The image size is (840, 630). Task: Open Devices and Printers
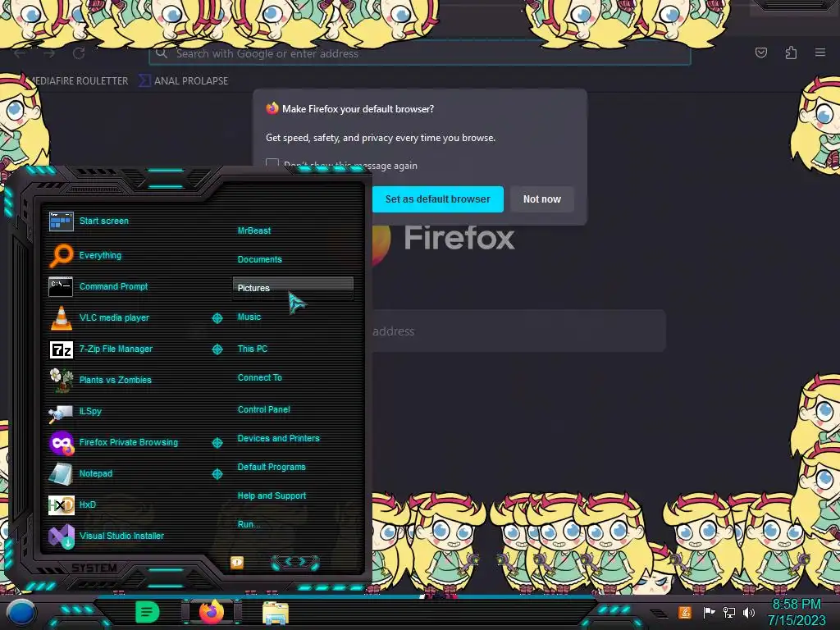pyautogui.click(x=279, y=438)
